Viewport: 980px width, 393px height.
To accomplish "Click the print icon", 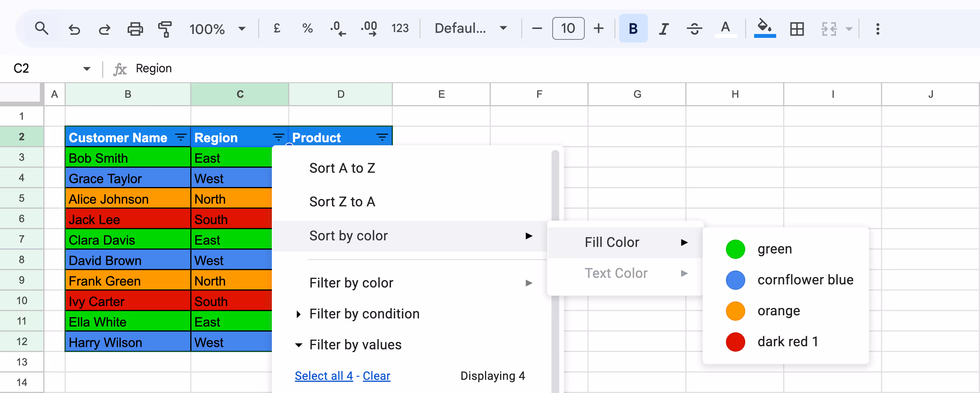I will point(135,29).
